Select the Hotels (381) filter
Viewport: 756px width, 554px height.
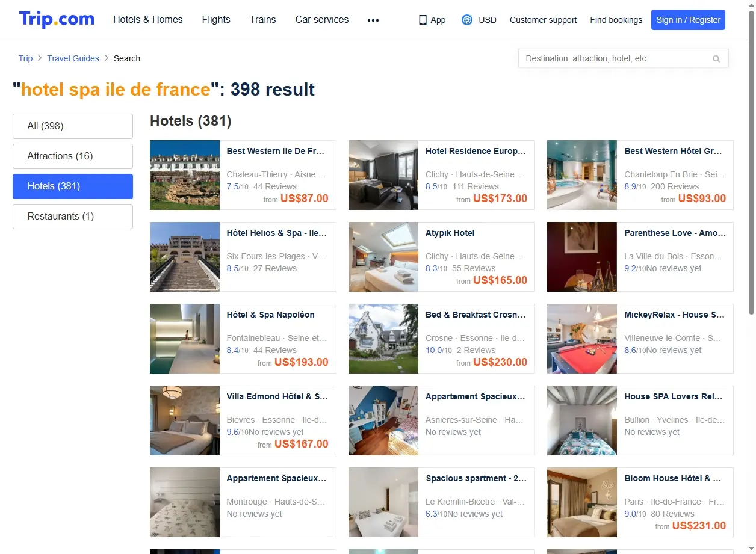click(x=73, y=186)
